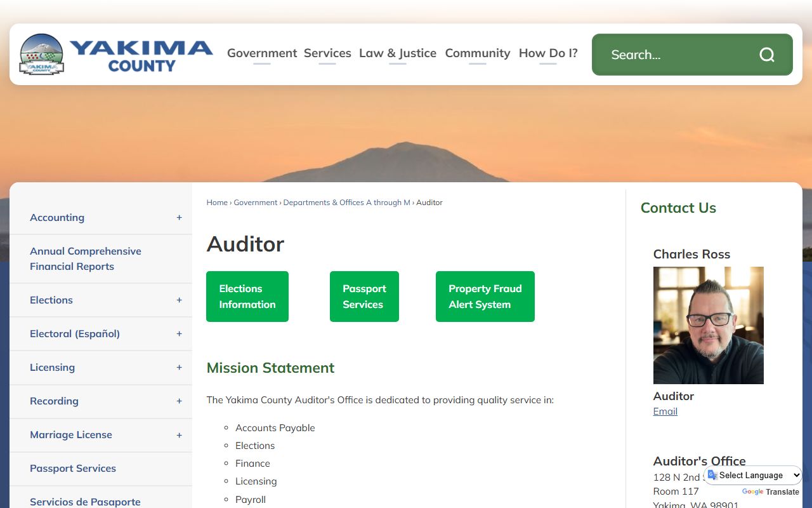Image resolution: width=812 pixels, height=508 pixels.
Task: Click the Property Fraud Alert System button
Action: coord(485,297)
